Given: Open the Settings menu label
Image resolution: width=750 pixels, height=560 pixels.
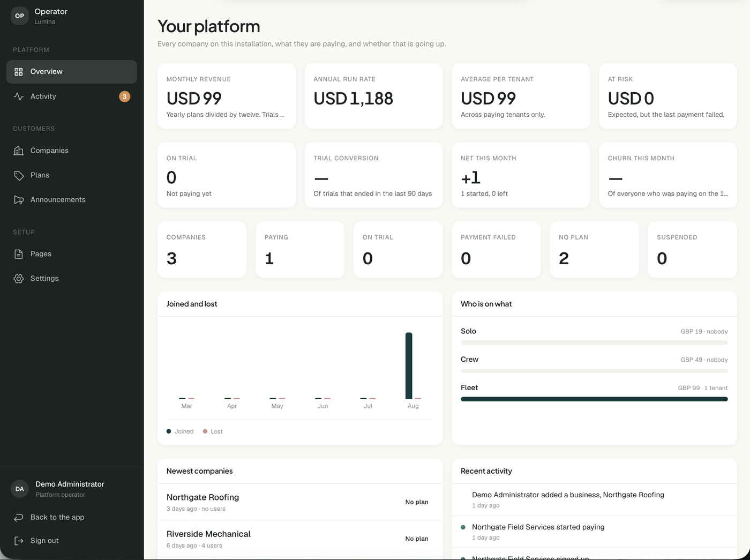Looking at the screenshot, I should click(x=44, y=279).
